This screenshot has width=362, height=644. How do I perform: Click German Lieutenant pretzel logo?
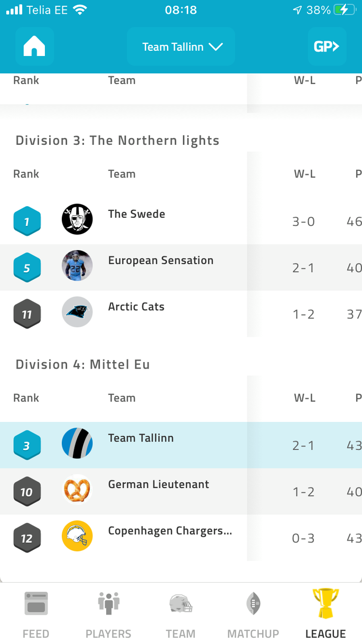(x=77, y=490)
